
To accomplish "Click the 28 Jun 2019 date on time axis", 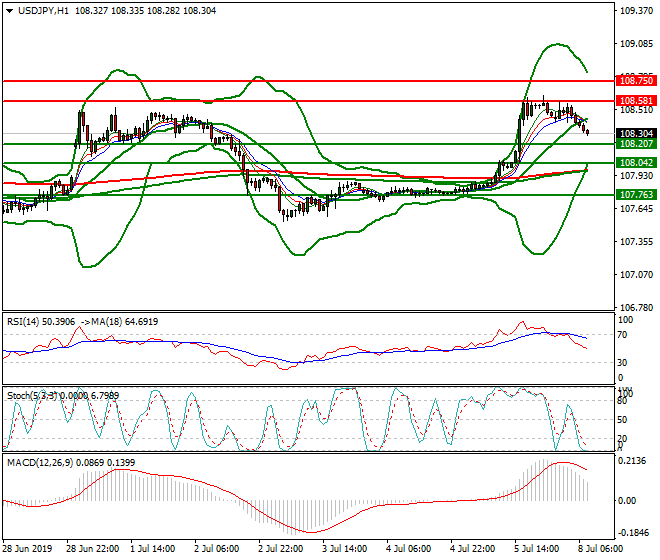I will pyautogui.click(x=28, y=550).
